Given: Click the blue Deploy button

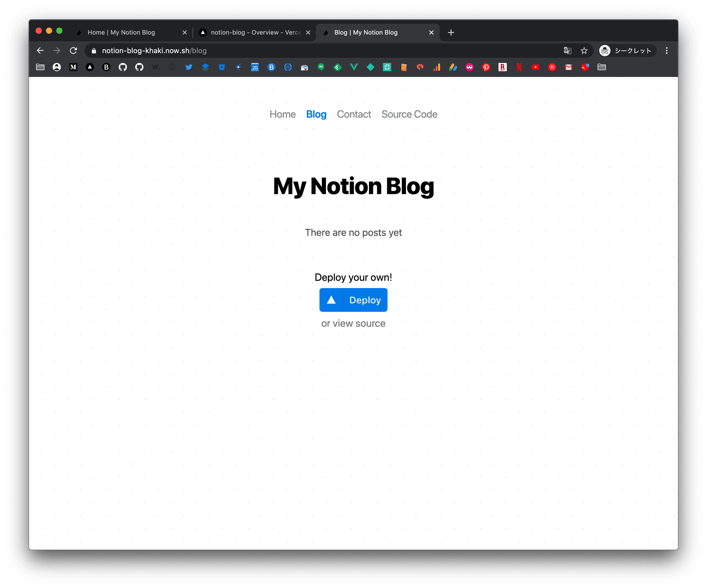Looking at the screenshot, I should click(353, 300).
